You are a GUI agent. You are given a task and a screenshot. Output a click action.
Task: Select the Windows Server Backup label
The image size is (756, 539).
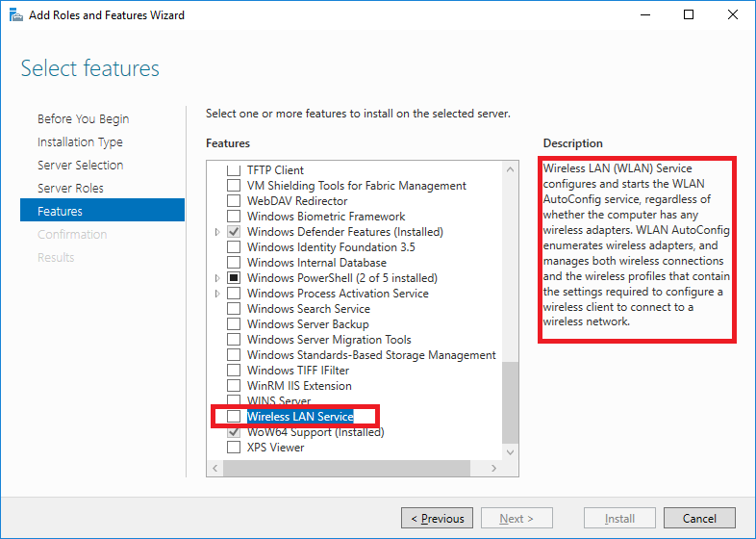[308, 324]
